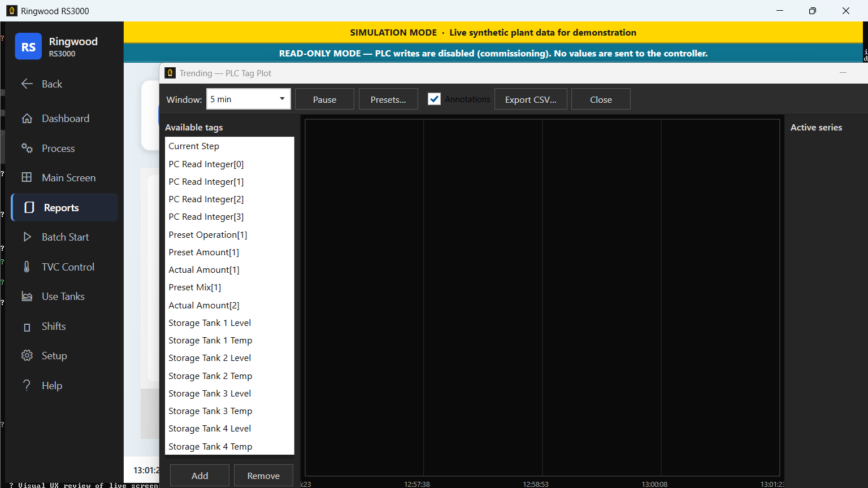The image size is (868, 488).
Task: Open the Shifts menu item
Action: click(x=64, y=326)
